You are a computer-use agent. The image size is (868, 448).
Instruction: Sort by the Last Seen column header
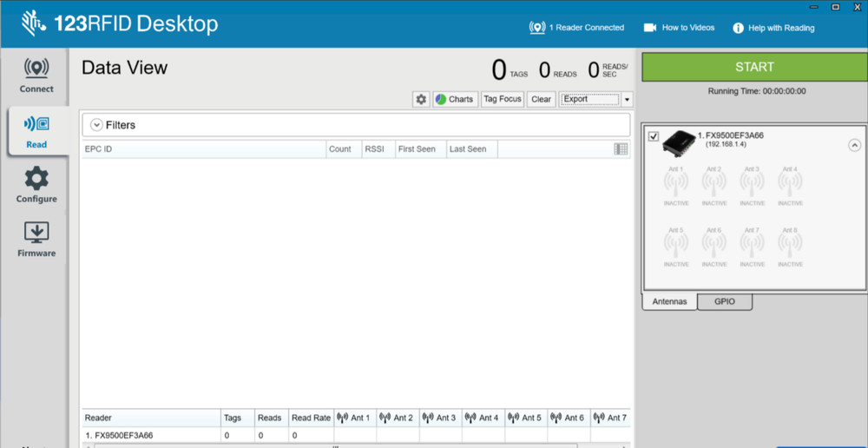[x=471, y=149]
